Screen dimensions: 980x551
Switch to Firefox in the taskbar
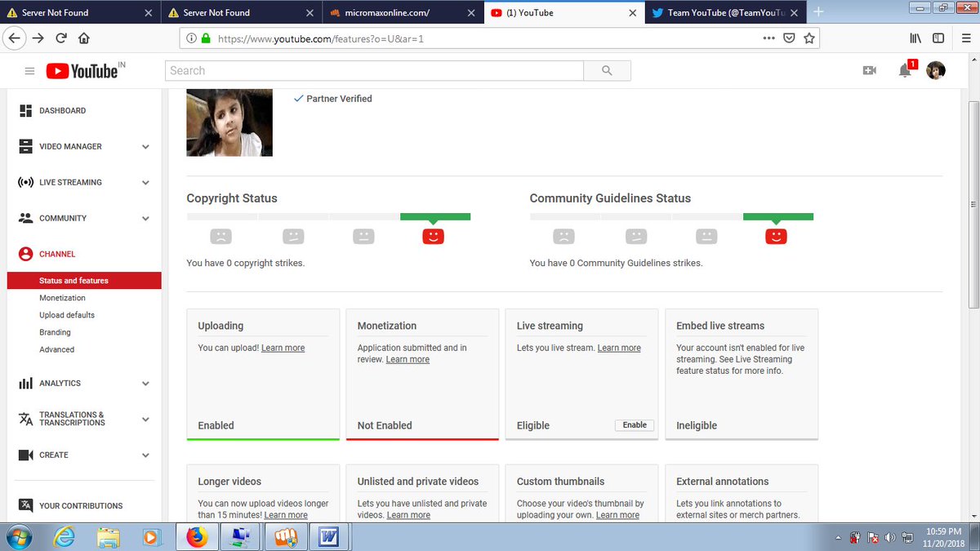pyautogui.click(x=197, y=537)
